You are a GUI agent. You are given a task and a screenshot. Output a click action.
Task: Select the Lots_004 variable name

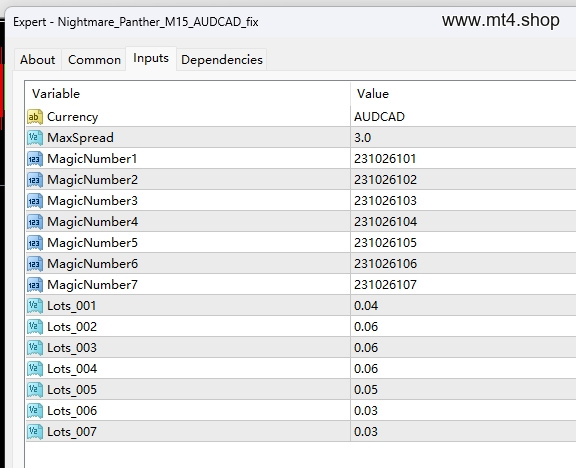[x=72, y=368]
